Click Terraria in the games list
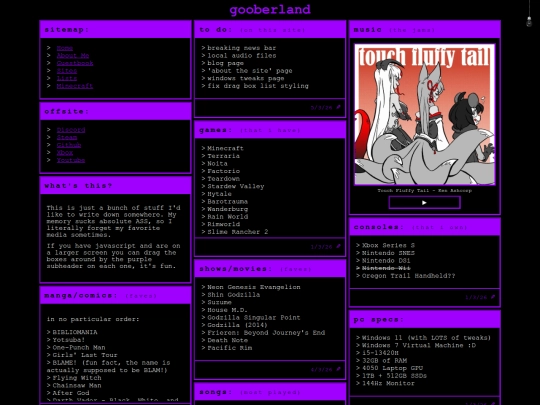The image size is (540, 405). pos(223,156)
